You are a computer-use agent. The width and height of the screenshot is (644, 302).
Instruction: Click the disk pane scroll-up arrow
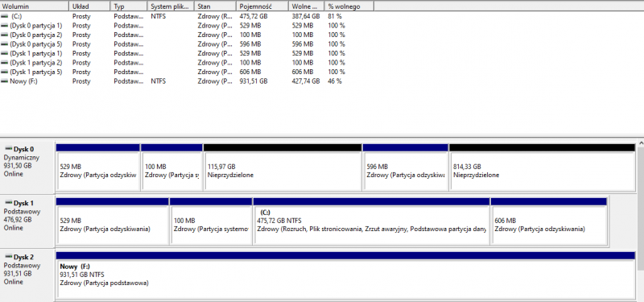[640, 143]
